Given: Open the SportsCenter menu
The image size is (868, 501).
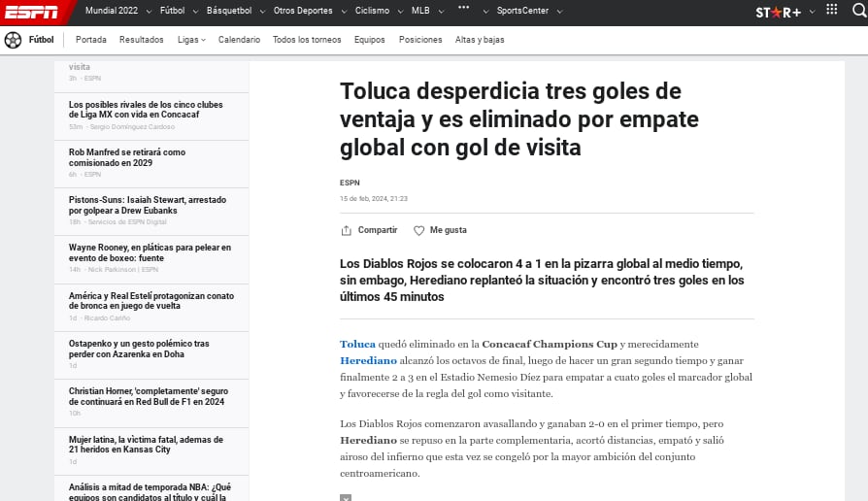Looking at the screenshot, I should pyautogui.click(x=522, y=11).
